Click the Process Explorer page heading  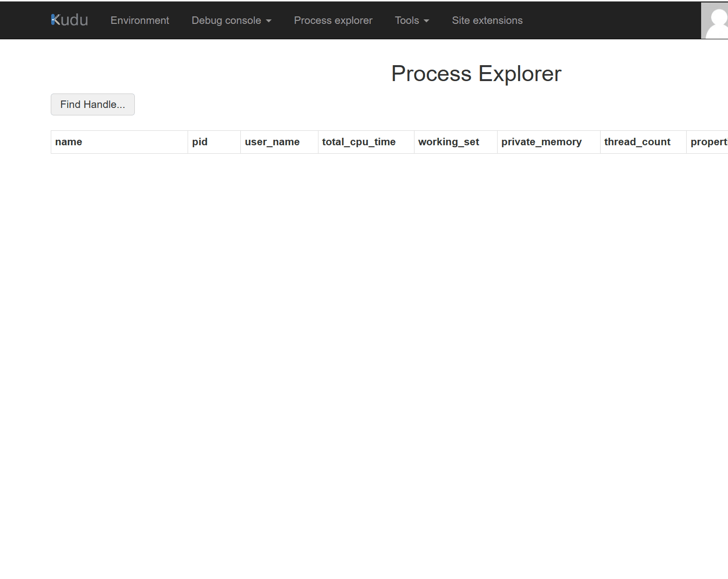(x=476, y=74)
